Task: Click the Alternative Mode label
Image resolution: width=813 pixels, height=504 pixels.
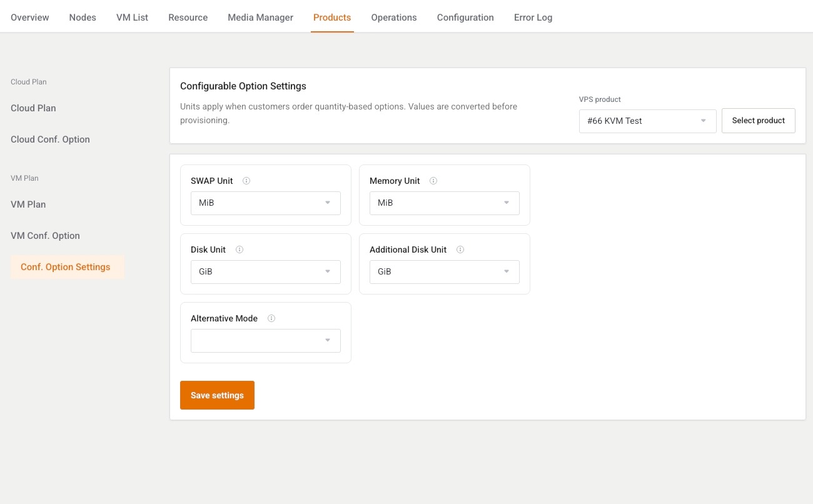Action: (224, 318)
